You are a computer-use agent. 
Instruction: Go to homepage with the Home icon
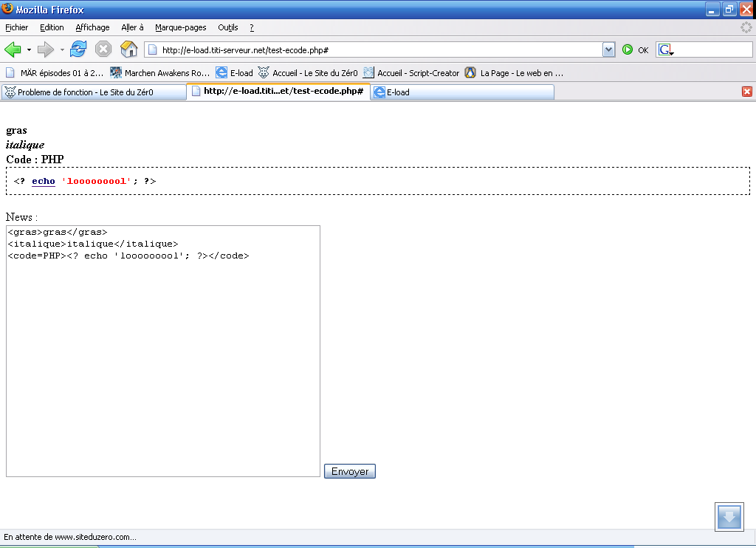coord(128,49)
